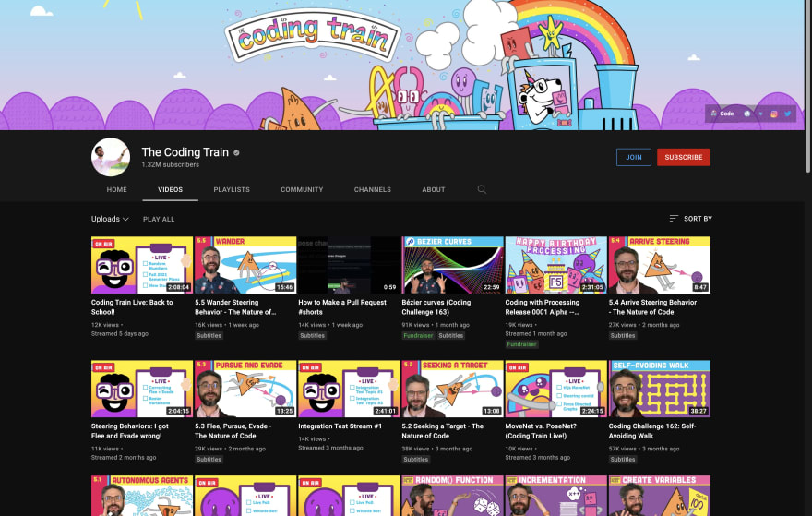Click title 'Coding with Processing Release 0001 Alpha'
The width and height of the screenshot is (812, 516).
[543, 307]
